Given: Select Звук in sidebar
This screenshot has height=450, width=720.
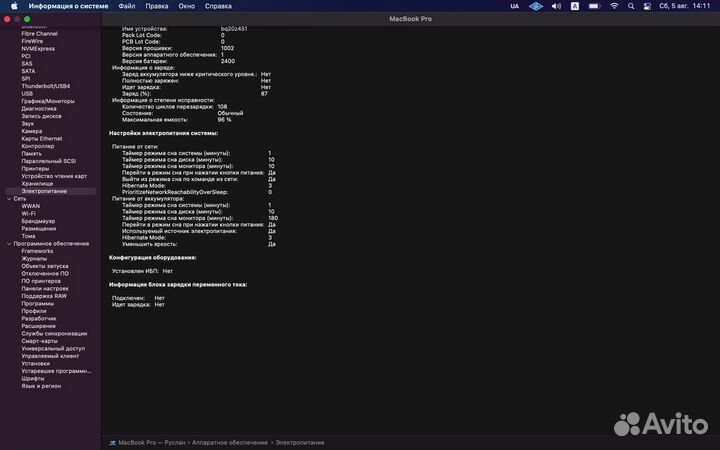Looking at the screenshot, I should coord(28,124).
